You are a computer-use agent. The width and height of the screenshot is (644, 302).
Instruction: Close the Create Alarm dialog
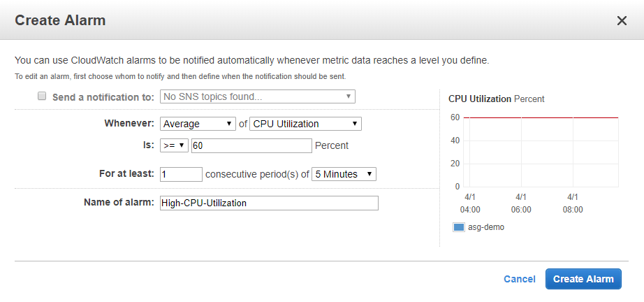[622, 21]
